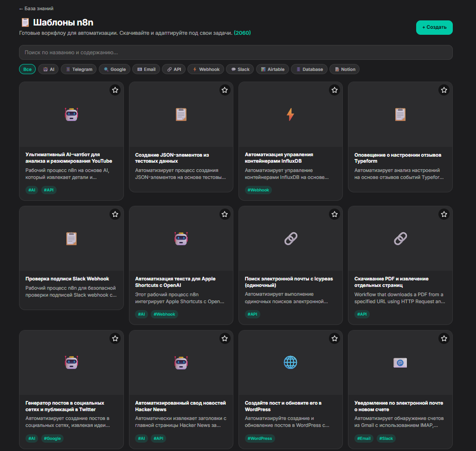Click email envelope icon on invoice card
Viewport: 476px width, 451px height.
tap(400, 362)
